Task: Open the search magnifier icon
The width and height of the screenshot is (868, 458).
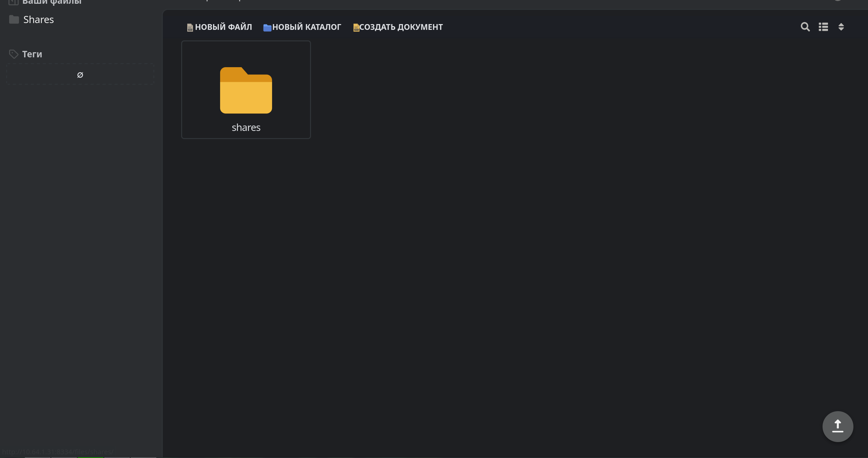Action: [805, 27]
